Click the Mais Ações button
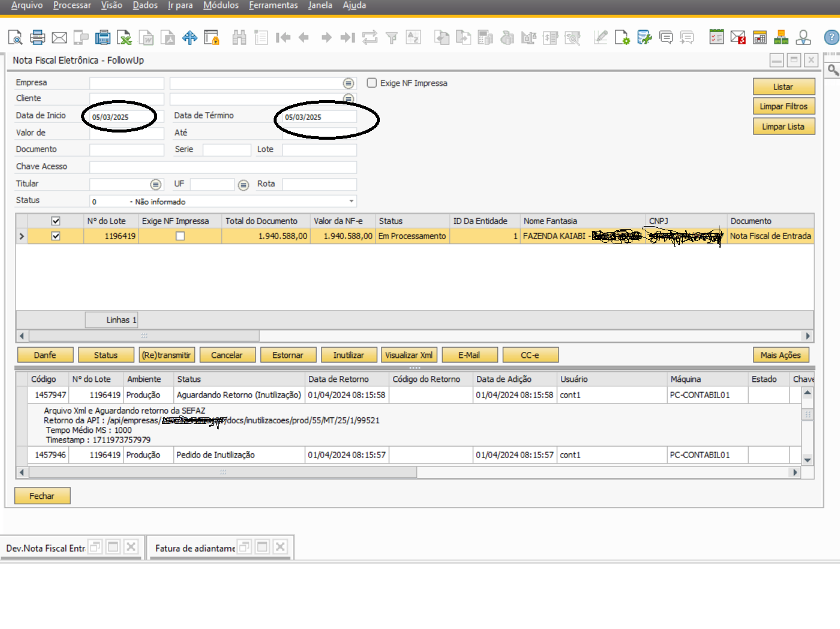Viewport: 840px width, 629px height. [781, 355]
